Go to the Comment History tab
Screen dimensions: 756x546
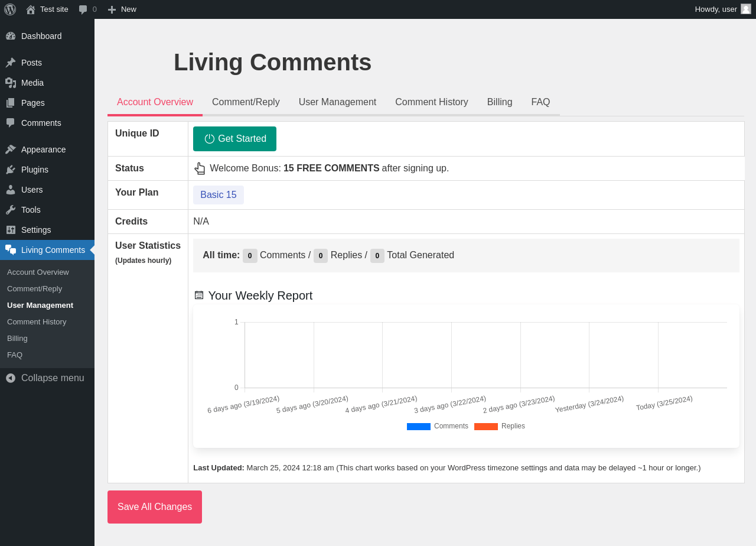tap(432, 102)
